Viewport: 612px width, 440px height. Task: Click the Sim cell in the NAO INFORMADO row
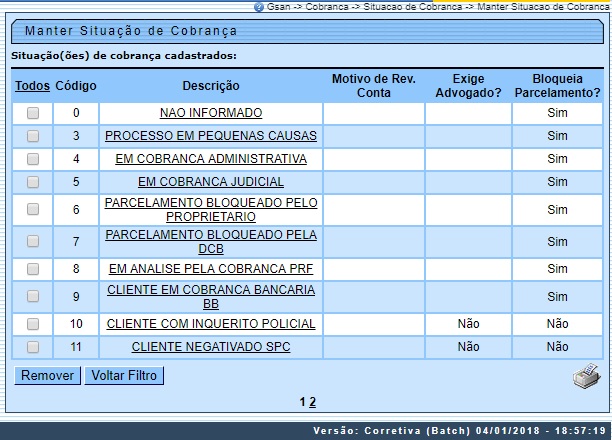click(557, 113)
